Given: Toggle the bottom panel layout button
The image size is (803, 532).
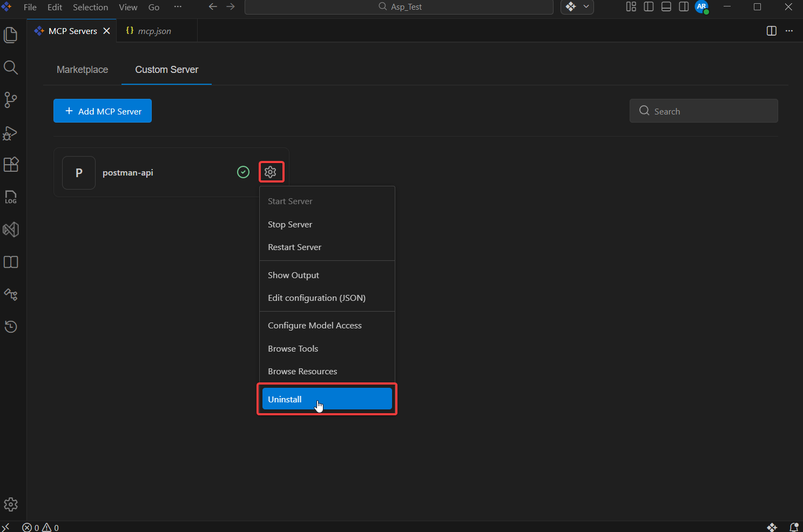Looking at the screenshot, I should [x=666, y=7].
